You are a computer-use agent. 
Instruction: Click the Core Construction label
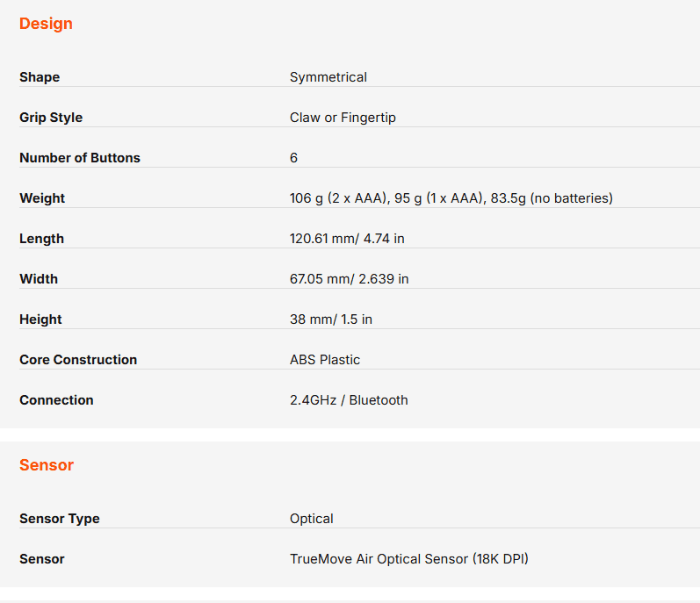(x=78, y=360)
